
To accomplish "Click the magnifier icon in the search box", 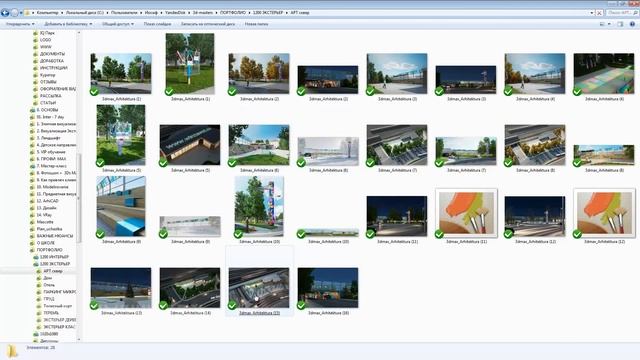I will [x=635, y=13].
